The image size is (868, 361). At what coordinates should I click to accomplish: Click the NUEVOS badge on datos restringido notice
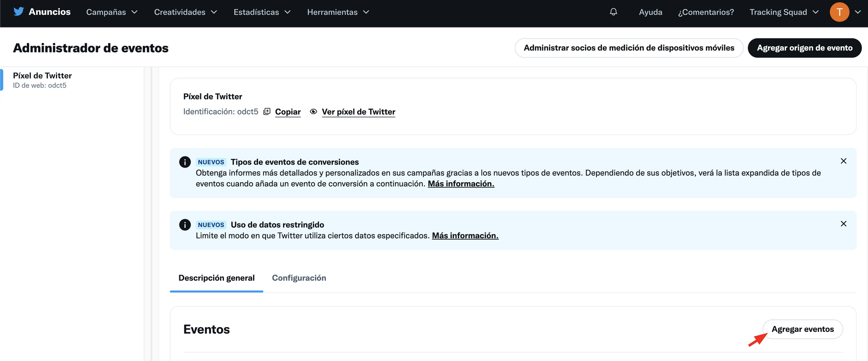[x=211, y=225]
